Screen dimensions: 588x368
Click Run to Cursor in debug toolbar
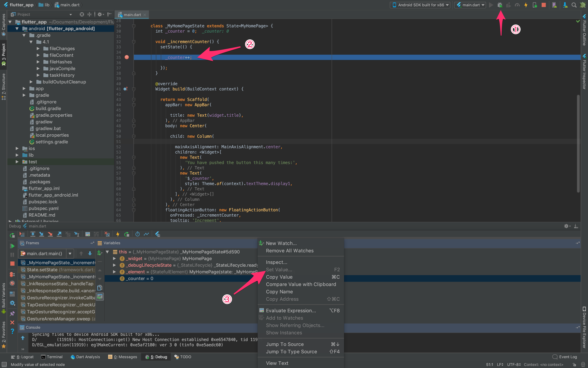point(77,234)
